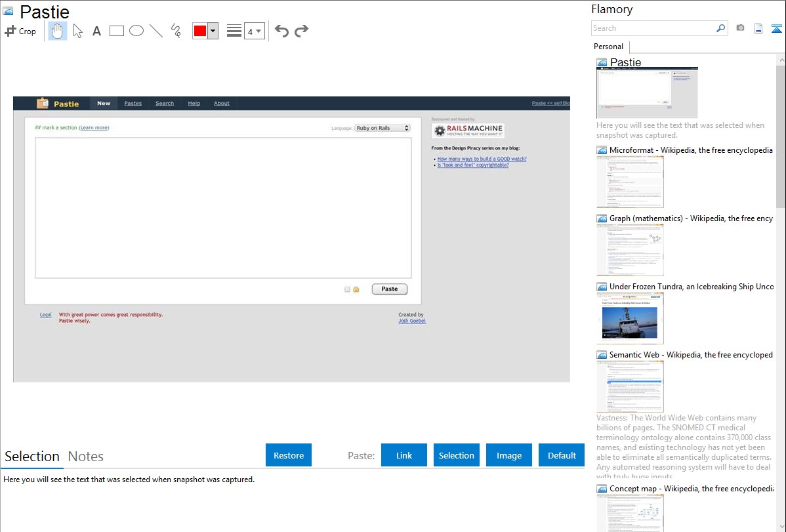Viewport: 786px width, 532px height.
Task: Select the Crop tool
Action: (20, 31)
